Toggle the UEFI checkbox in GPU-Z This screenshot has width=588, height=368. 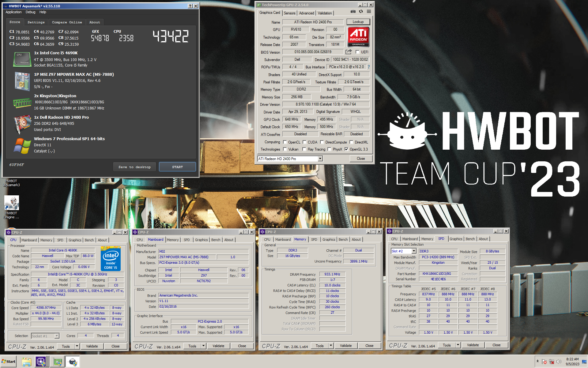(357, 52)
